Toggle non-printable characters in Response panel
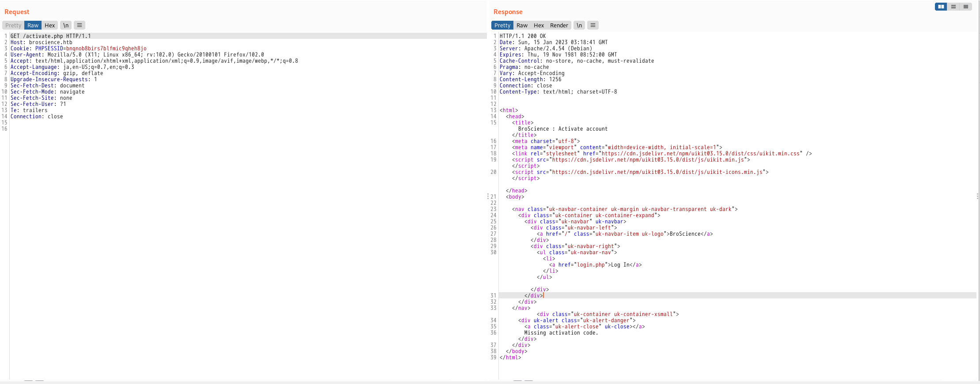This screenshot has height=384, width=980. coord(579,25)
